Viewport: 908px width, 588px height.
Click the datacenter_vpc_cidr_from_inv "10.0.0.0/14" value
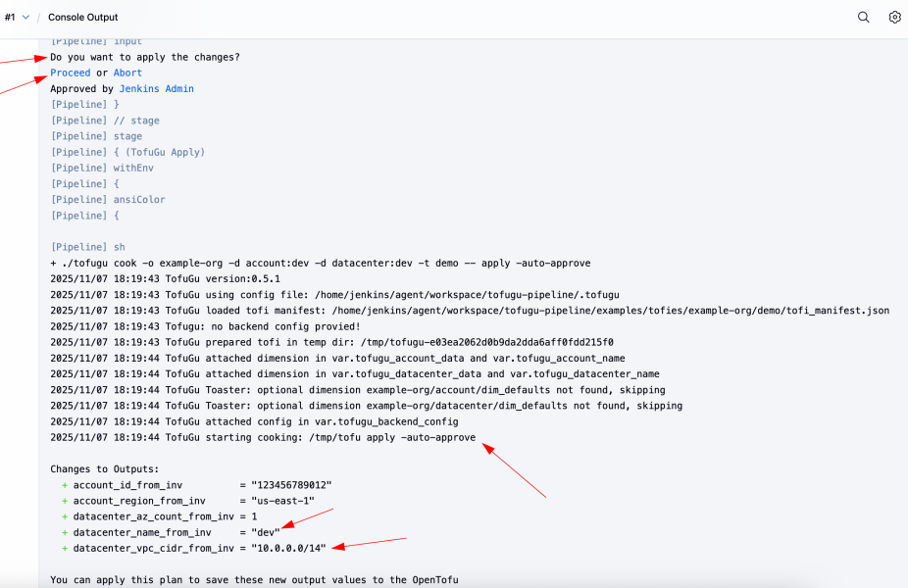[288, 548]
